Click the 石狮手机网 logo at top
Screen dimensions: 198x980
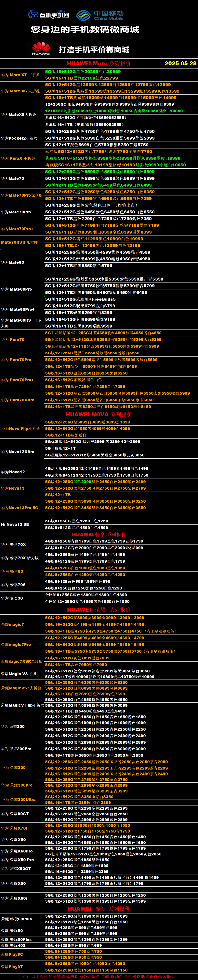(x=49, y=15)
